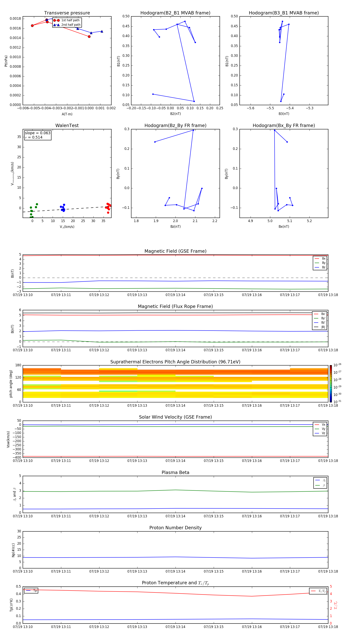Select the |B| entry in Flux Rope legend
Screen dimensions: 351x644
[320, 327]
